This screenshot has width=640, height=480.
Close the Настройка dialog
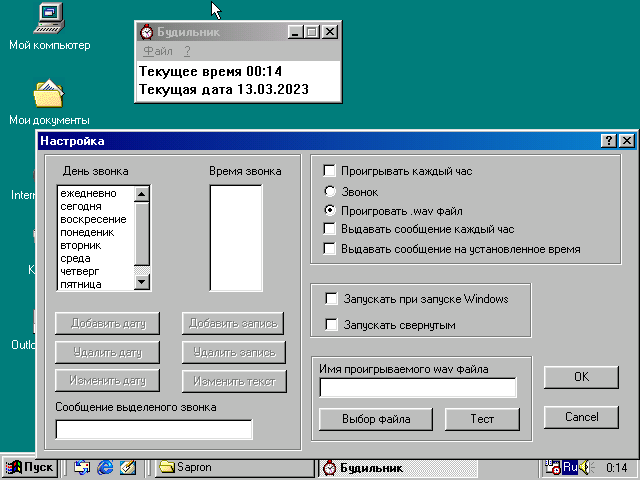[627, 141]
